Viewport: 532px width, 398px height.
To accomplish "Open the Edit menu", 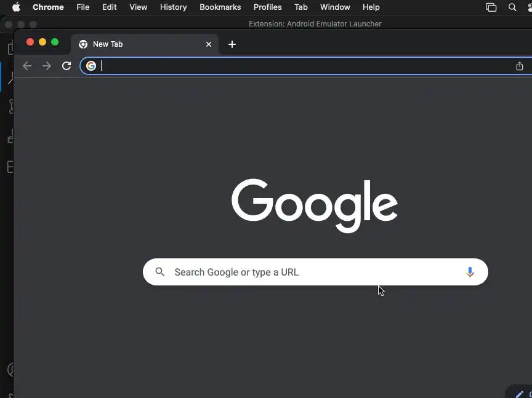I will pyautogui.click(x=109, y=7).
